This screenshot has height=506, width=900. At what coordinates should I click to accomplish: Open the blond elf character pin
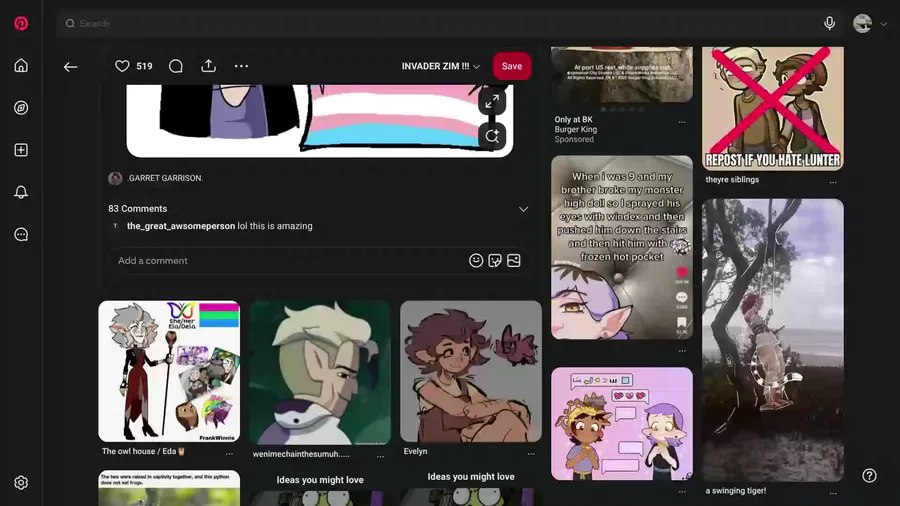click(320, 372)
